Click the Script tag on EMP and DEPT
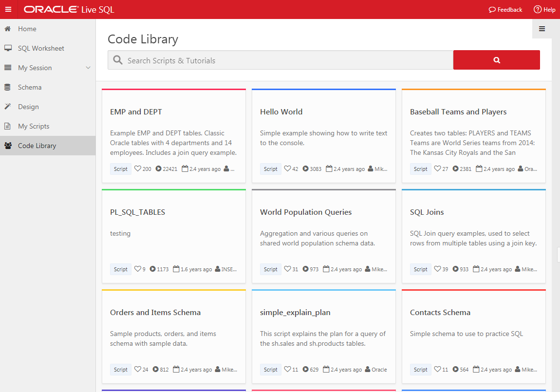The width and height of the screenshot is (560, 392). [121, 169]
